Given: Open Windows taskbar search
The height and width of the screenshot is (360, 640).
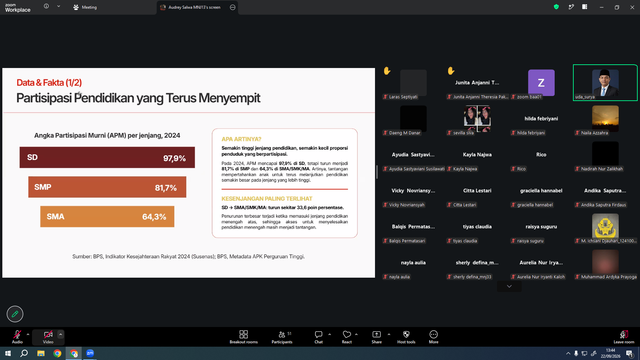Looking at the screenshot, I should [24, 353].
